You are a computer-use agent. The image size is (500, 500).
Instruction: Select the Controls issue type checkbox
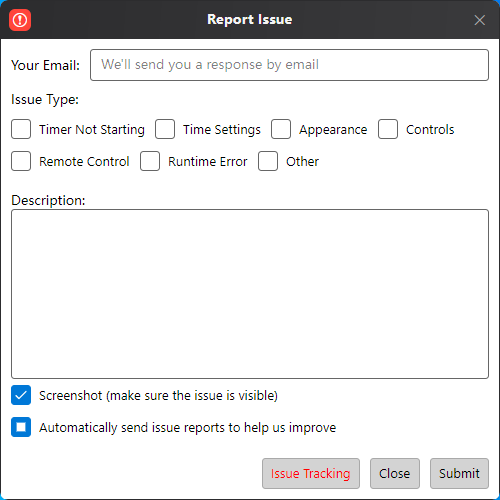[388, 129]
